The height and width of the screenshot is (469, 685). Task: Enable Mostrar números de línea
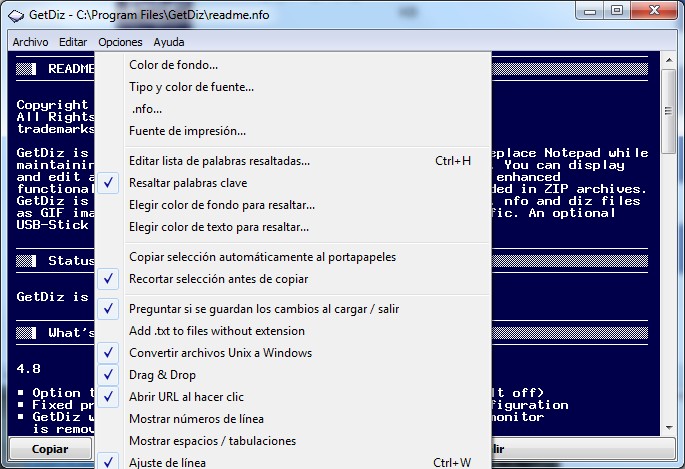coord(293,419)
